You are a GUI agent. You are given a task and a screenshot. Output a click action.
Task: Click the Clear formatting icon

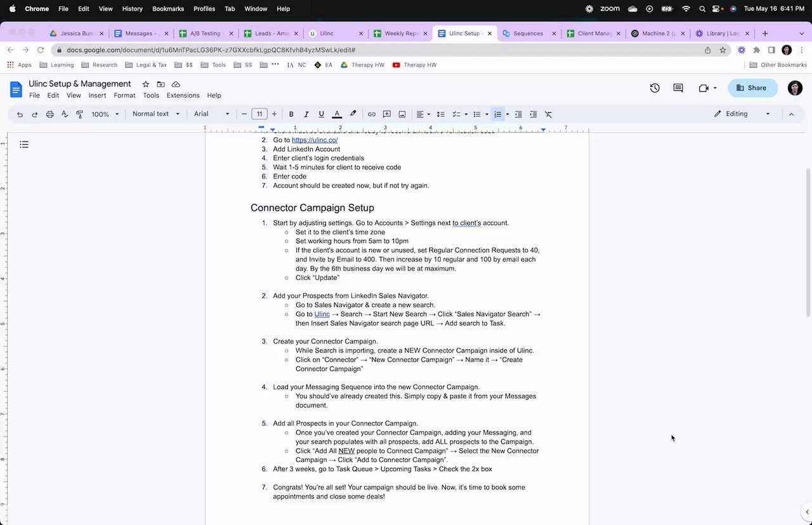tap(549, 114)
